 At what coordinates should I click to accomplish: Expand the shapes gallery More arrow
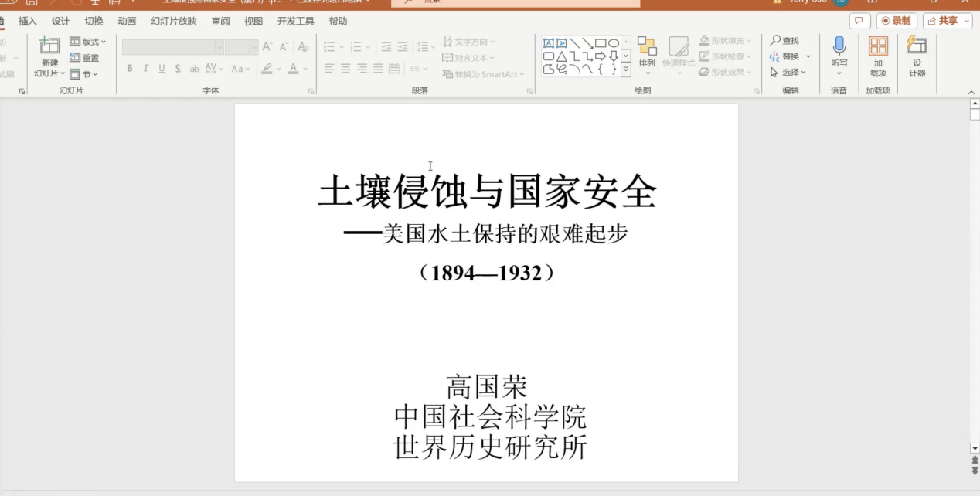[x=625, y=70]
